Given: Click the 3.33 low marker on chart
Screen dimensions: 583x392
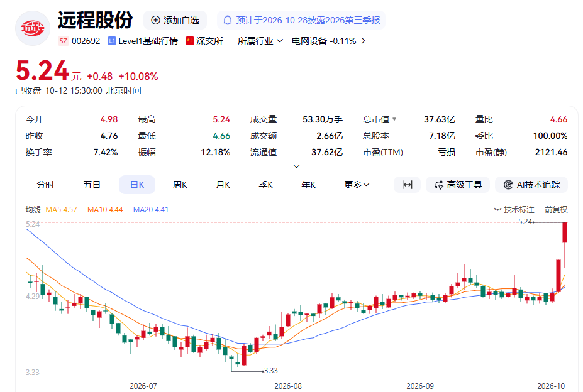Looking at the screenshot, I should point(271,371).
